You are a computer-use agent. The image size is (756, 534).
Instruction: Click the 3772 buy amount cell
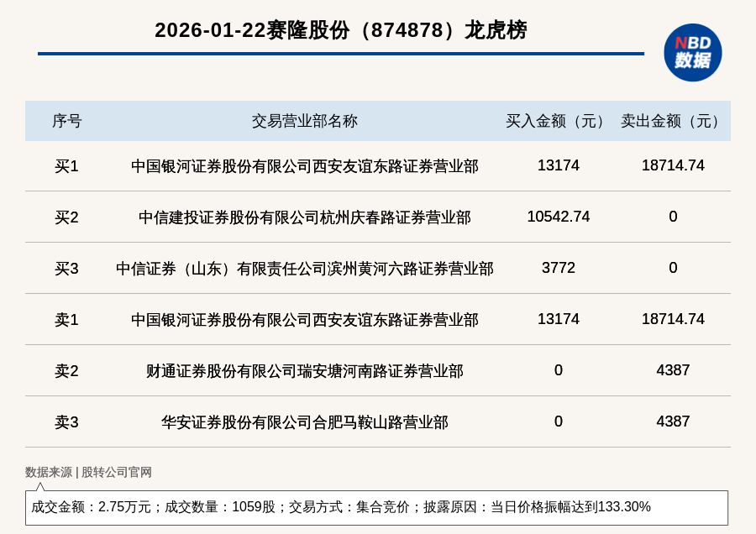coord(558,268)
